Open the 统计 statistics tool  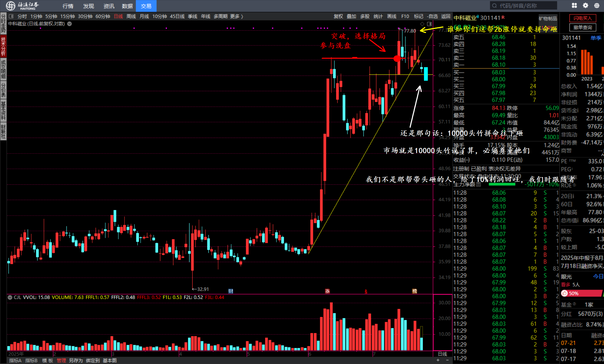[x=378, y=16]
